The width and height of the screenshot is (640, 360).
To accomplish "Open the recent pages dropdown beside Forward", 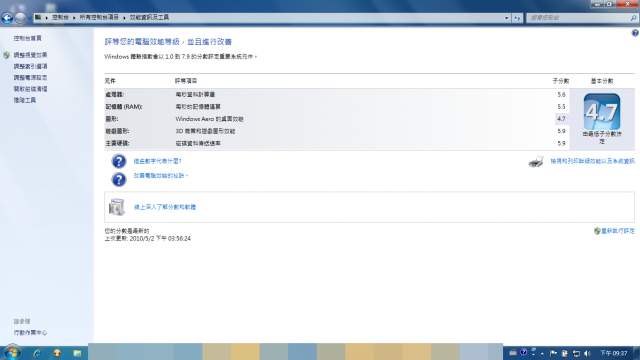I will pyautogui.click(x=29, y=18).
